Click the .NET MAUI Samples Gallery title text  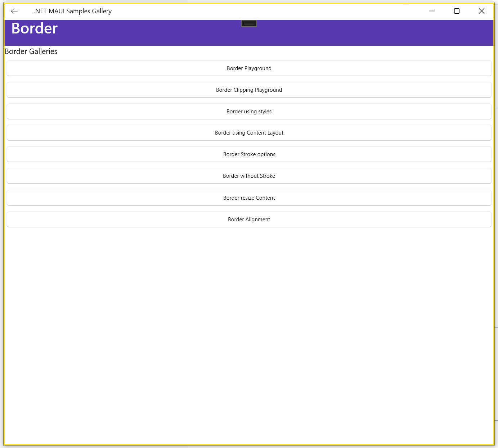pyautogui.click(x=73, y=11)
